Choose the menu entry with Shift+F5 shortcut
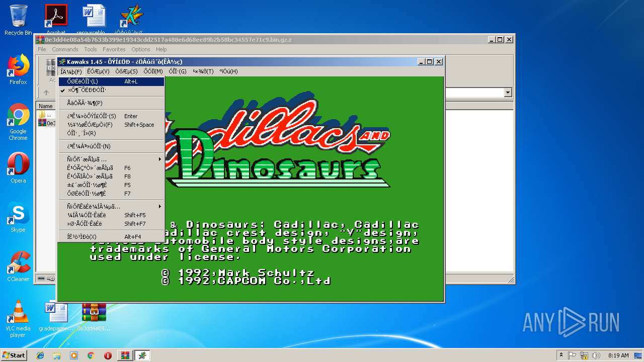The image size is (644, 362). (x=111, y=215)
